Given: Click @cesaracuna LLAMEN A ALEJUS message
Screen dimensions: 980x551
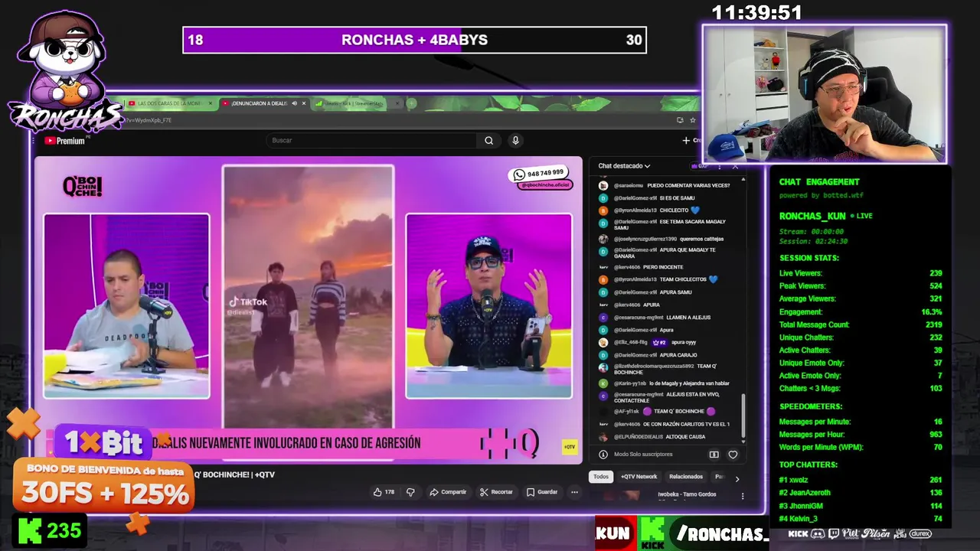Looking at the screenshot, I should pos(655,318).
